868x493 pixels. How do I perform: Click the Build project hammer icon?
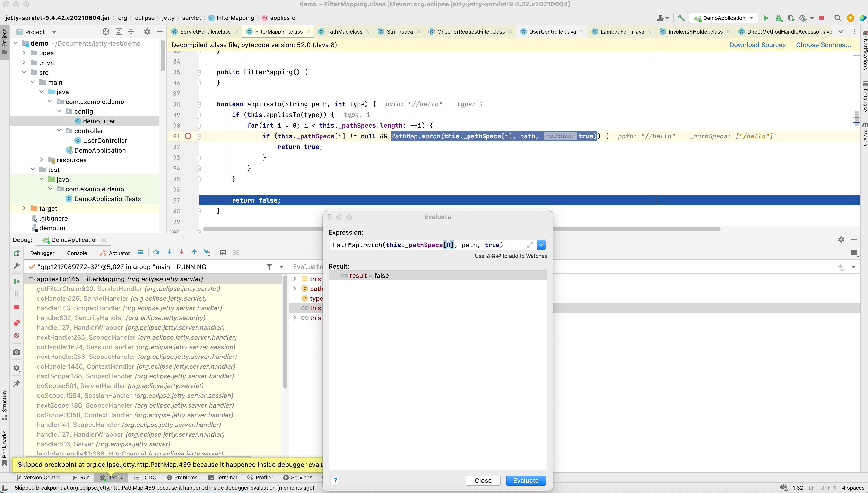click(681, 18)
